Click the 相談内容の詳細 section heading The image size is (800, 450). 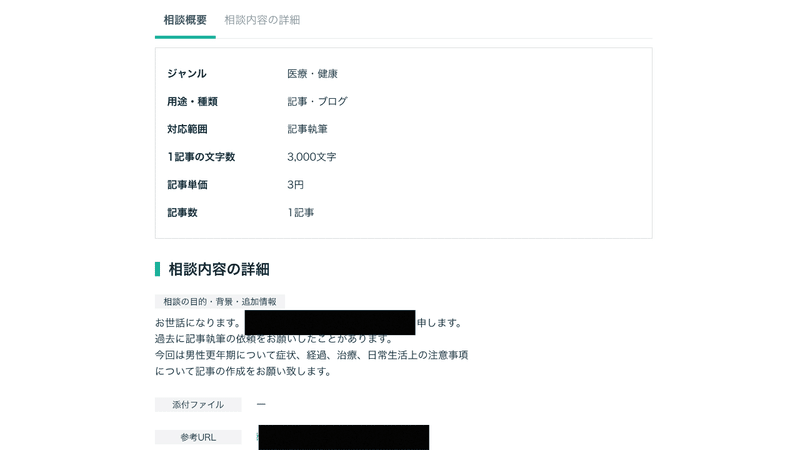pos(219,269)
